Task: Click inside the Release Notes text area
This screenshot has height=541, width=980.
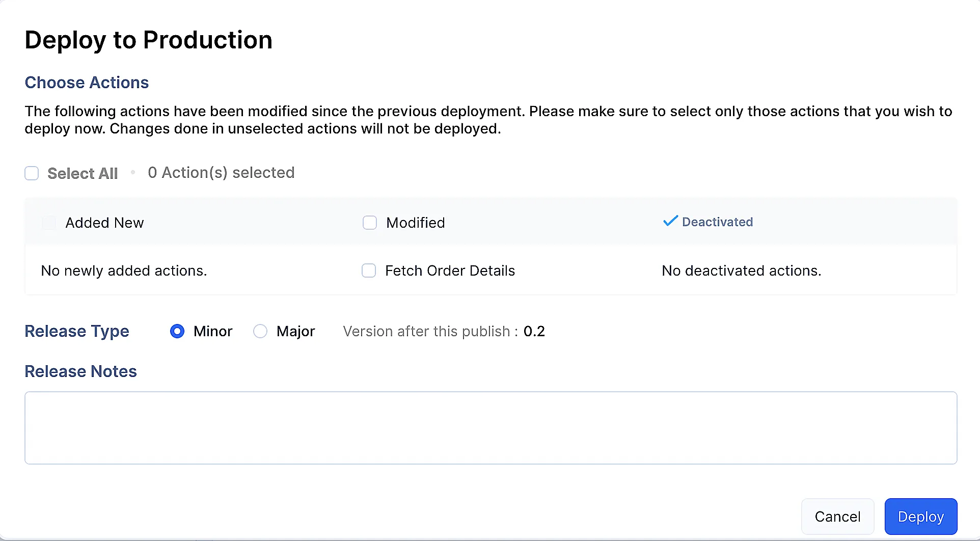Action: (491, 428)
